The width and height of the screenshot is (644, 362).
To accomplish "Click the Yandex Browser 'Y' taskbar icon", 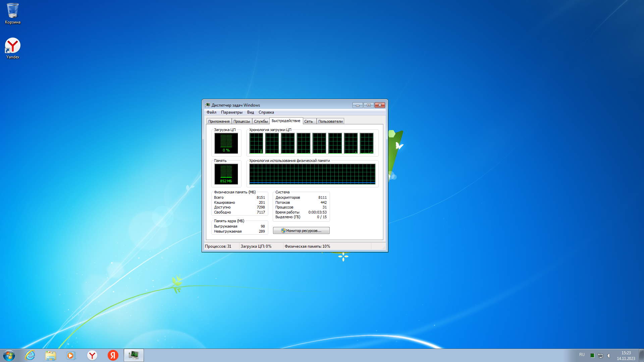I will pyautogui.click(x=92, y=355).
